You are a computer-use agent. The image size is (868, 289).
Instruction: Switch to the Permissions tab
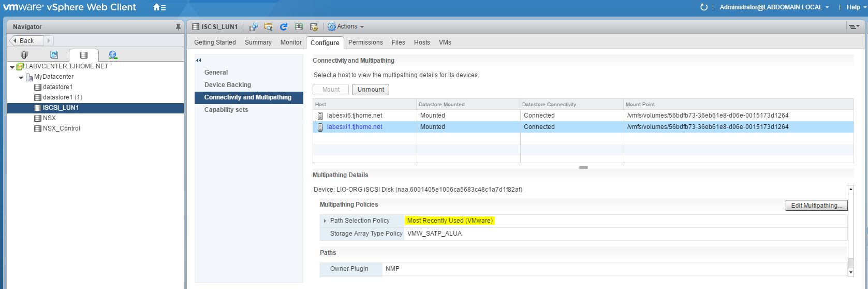click(x=365, y=42)
